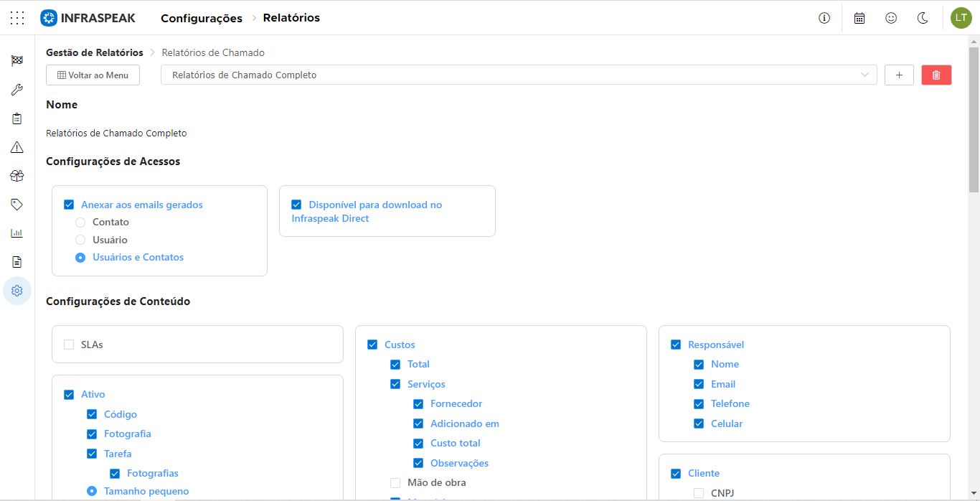Uncheck the Telefone checkbox

699,404
